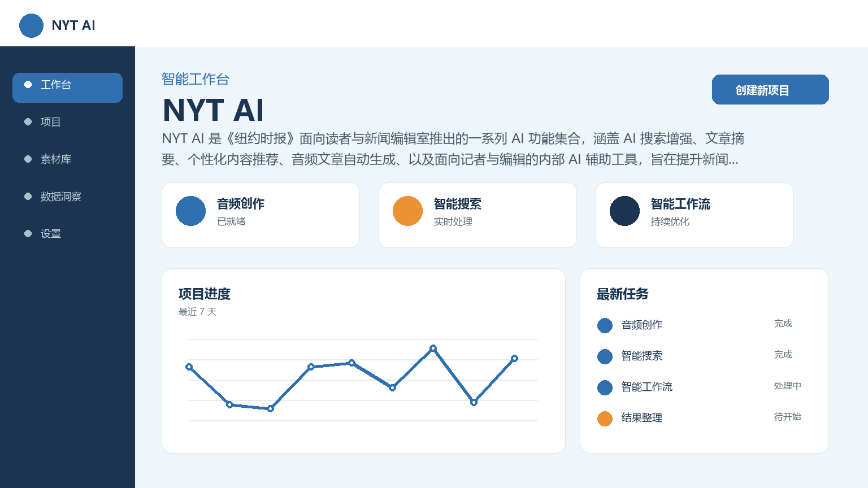Select the 结果整理 task row label
Screen dimensions: 868x488
[x=642, y=418]
